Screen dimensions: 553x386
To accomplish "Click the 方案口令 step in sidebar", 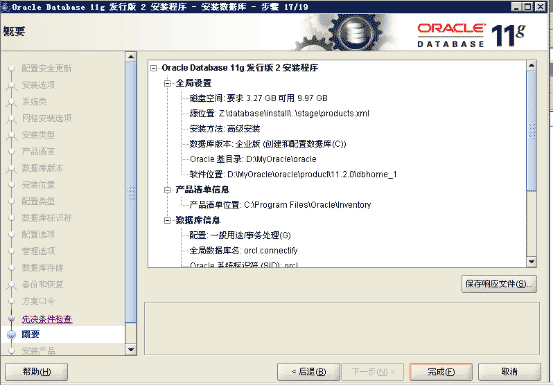I will (38, 301).
